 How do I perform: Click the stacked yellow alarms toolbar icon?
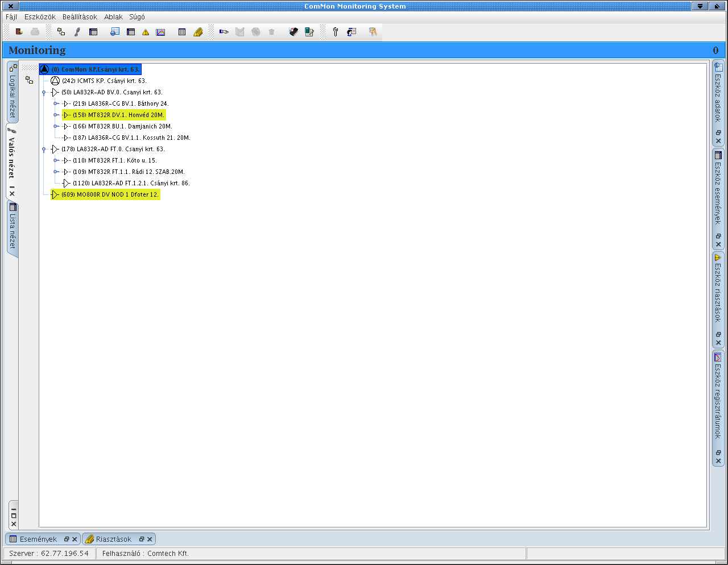click(198, 32)
